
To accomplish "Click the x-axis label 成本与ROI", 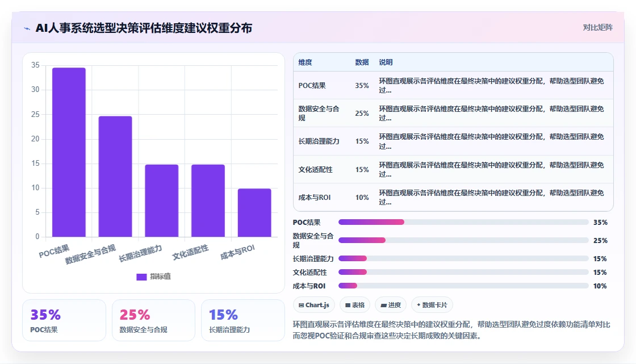I will pos(238,252).
